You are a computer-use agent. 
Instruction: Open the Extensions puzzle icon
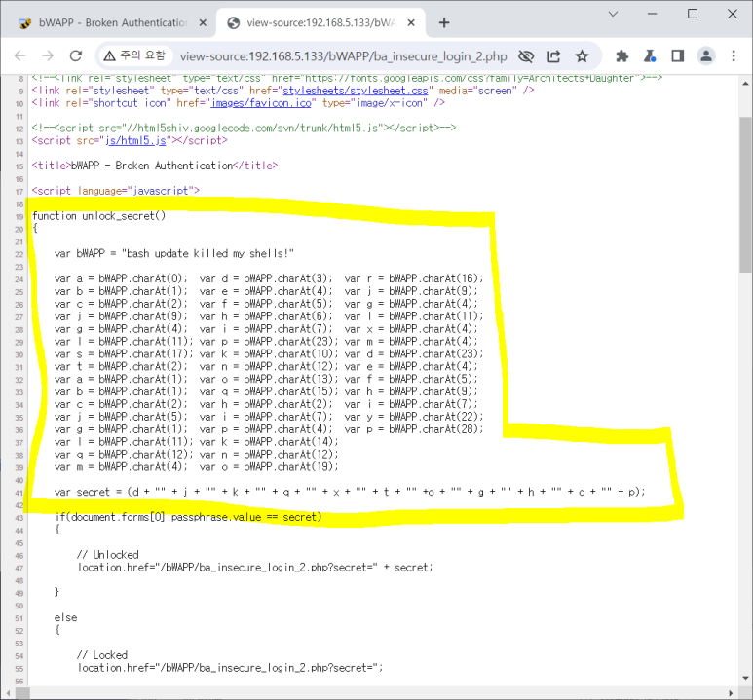point(621,56)
